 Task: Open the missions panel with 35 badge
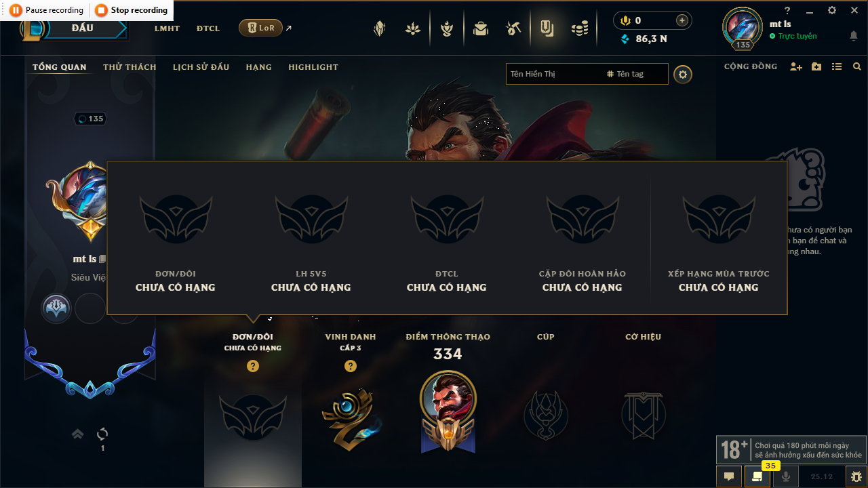(757, 476)
